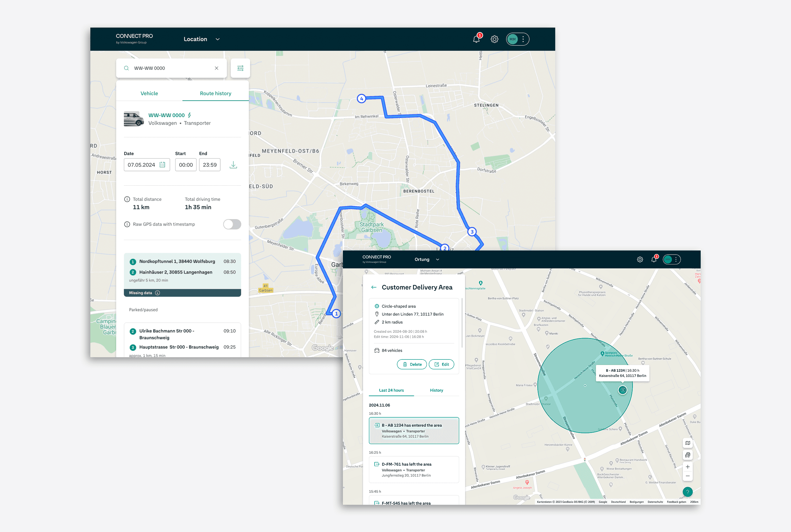
Task: Zoom in on the map with plus button
Action: coord(687,467)
